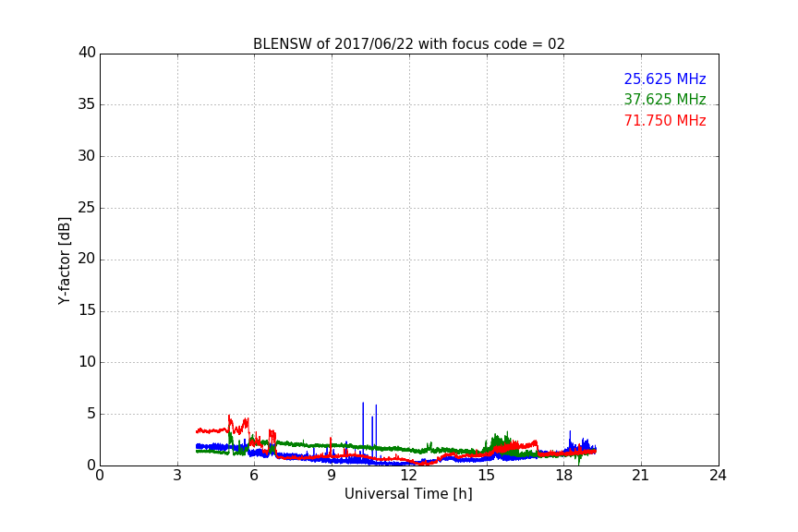Click the x-axis tick label '18'
Viewport: 798px width, 532px height.
563,476
